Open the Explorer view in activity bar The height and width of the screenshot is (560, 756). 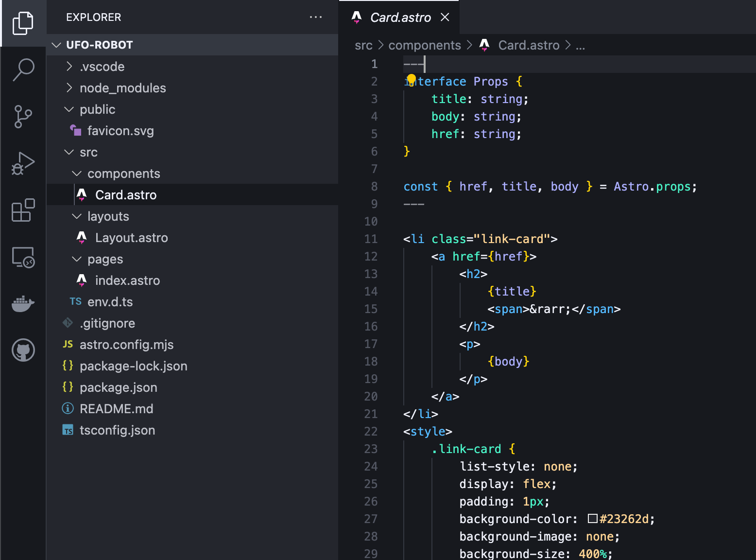click(x=23, y=23)
